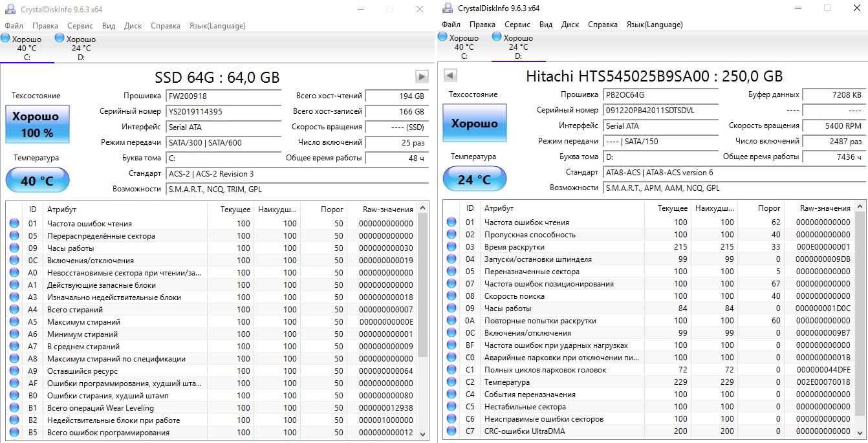The image size is (868, 443).
Task: Click status orb for Переназначенные сектора row
Action: (x=451, y=272)
